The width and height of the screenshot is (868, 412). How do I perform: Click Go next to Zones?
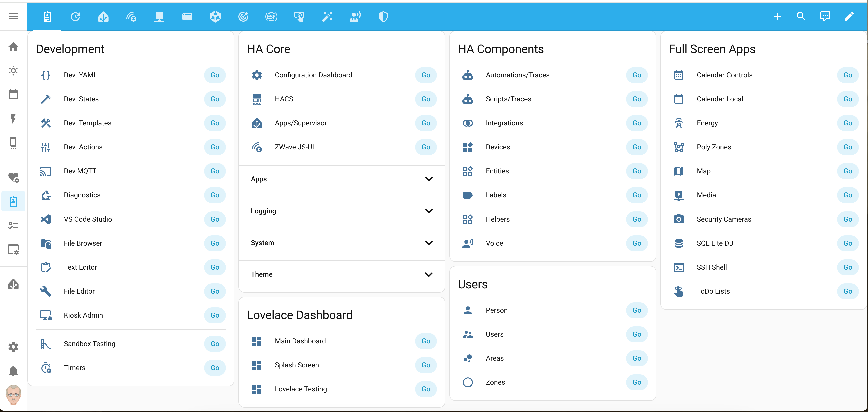[x=637, y=383]
